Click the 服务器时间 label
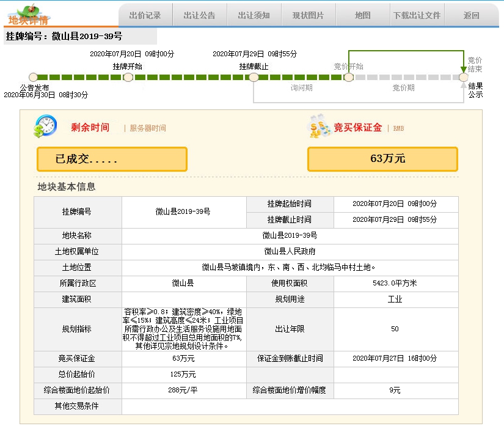The width and height of the screenshot is (504, 426). 148,128
